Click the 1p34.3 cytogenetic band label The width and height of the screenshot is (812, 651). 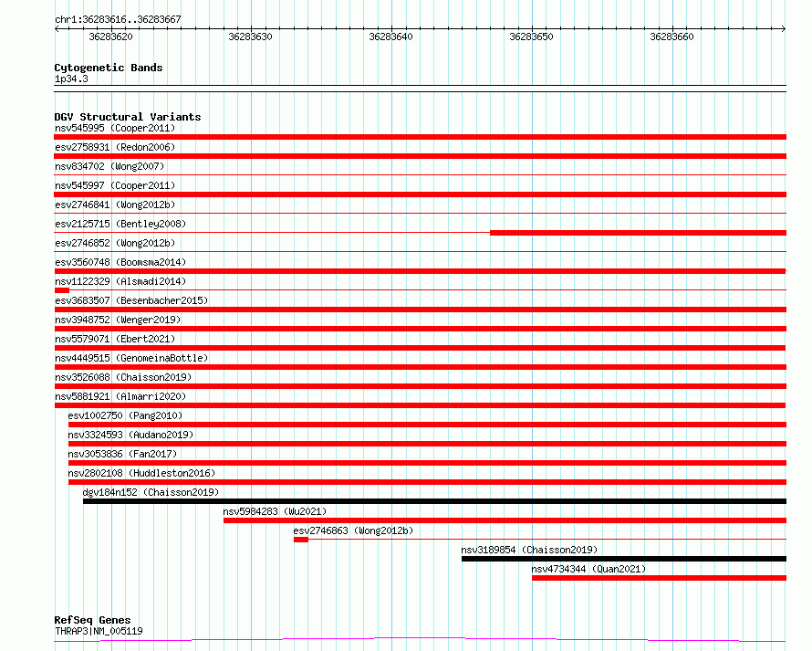[71, 79]
